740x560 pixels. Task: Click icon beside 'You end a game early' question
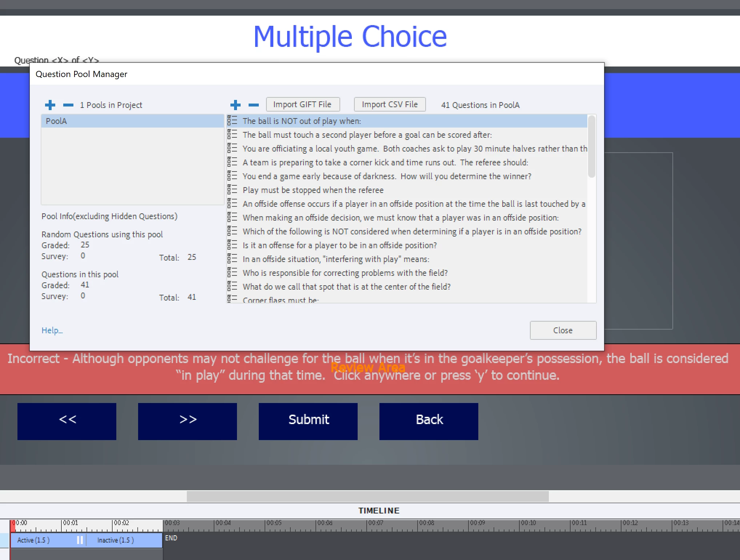232,176
